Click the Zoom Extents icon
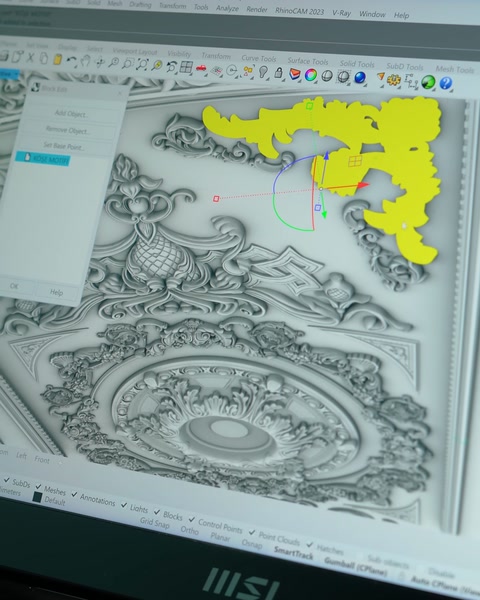The image size is (480, 600). (142, 64)
